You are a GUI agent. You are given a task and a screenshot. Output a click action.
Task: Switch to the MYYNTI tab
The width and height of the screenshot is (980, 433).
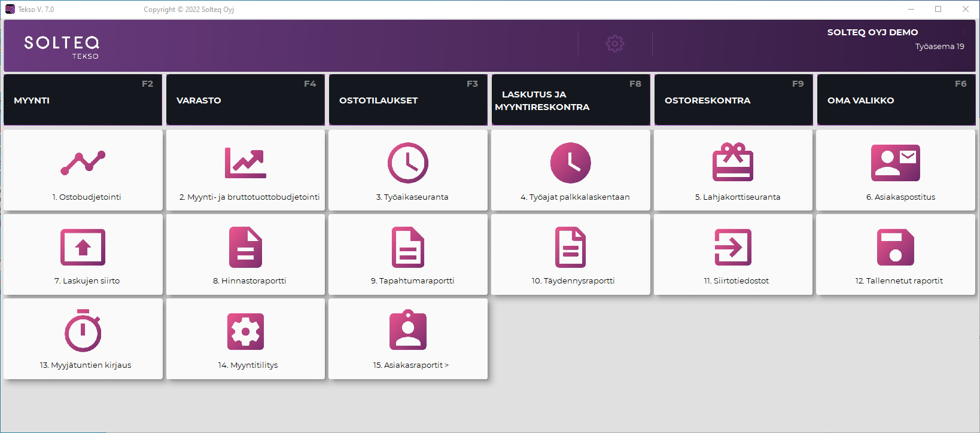(83, 100)
